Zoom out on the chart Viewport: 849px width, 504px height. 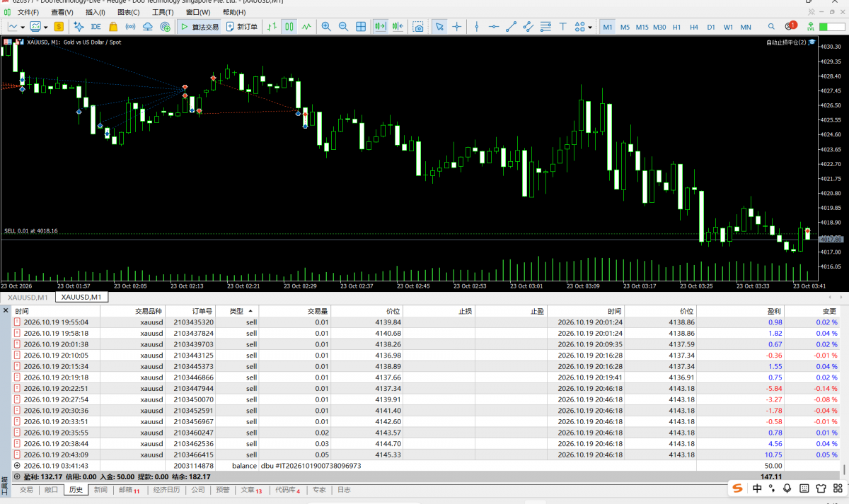click(x=343, y=27)
